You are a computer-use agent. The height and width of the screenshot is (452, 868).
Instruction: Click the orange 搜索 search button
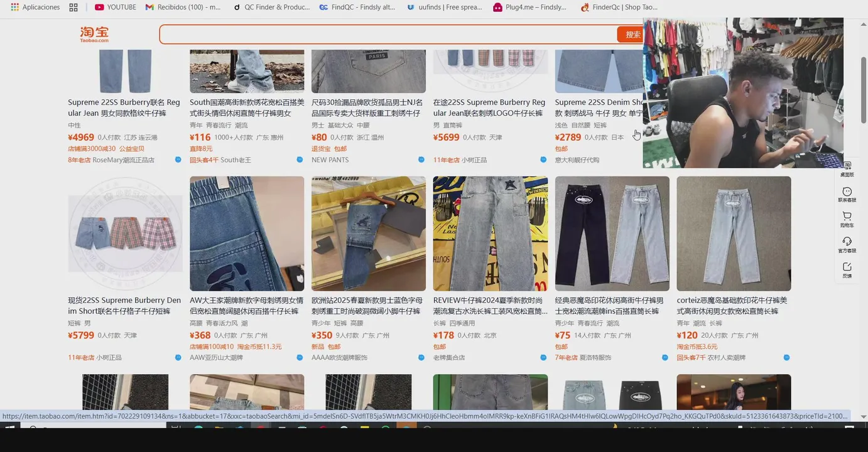click(630, 35)
